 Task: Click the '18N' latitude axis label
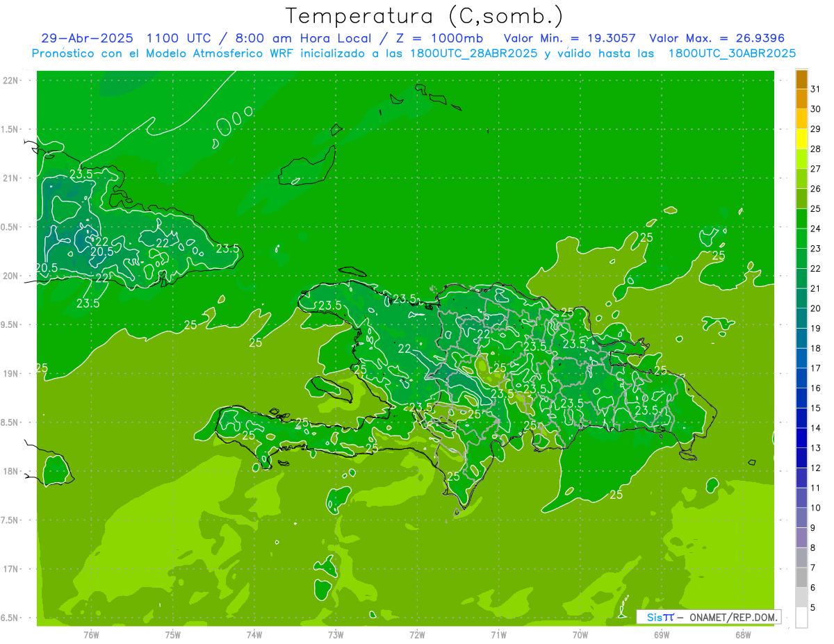click(12, 471)
